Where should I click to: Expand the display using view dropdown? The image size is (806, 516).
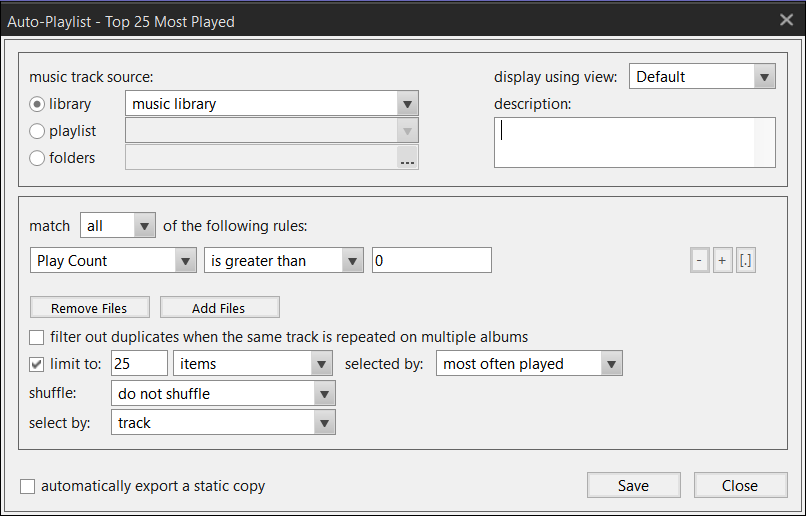(x=764, y=77)
